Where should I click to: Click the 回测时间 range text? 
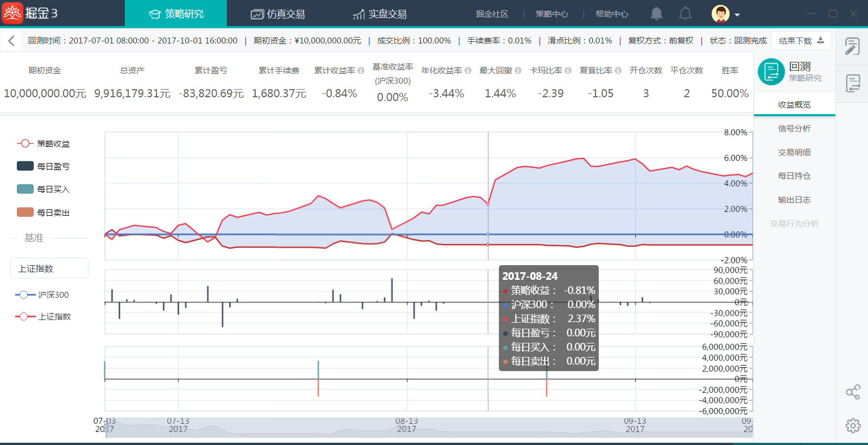[x=133, y=41]
